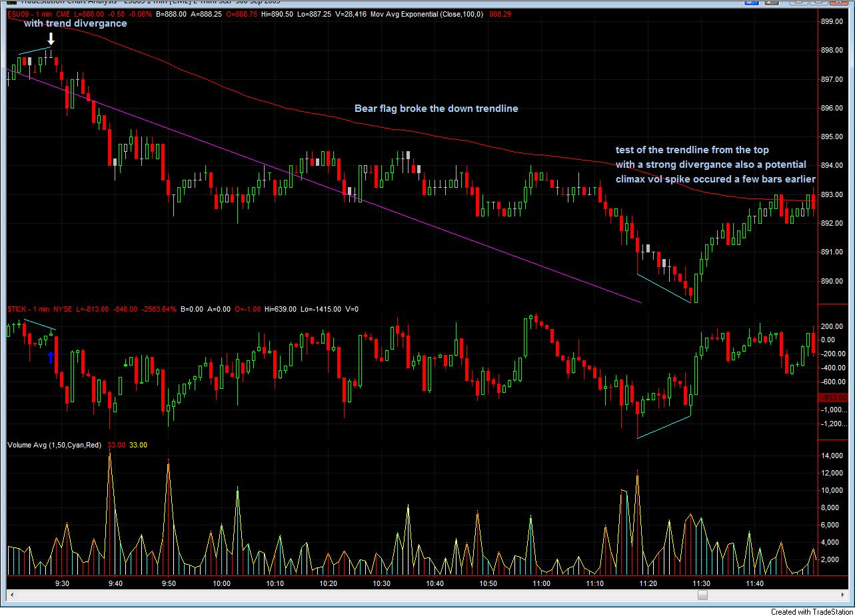The height and width of the screenshot is (616, 855).
Task: Click the $TICK 'Hi=639.00' value
Action: click(280, 309)
